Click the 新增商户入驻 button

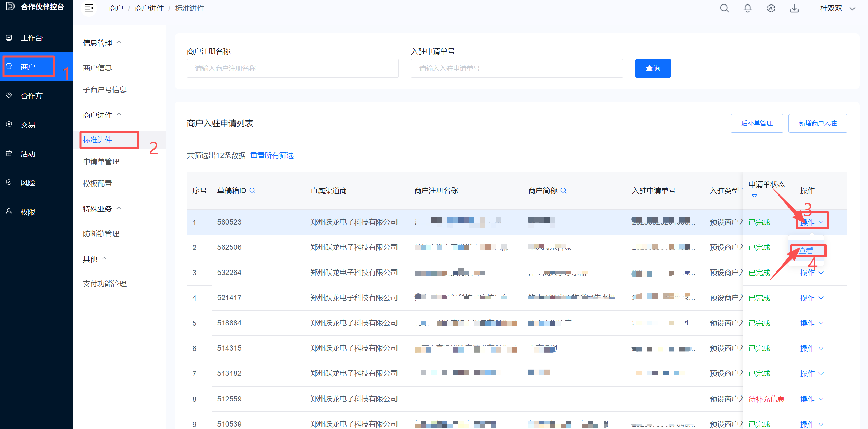pos(818,123)
